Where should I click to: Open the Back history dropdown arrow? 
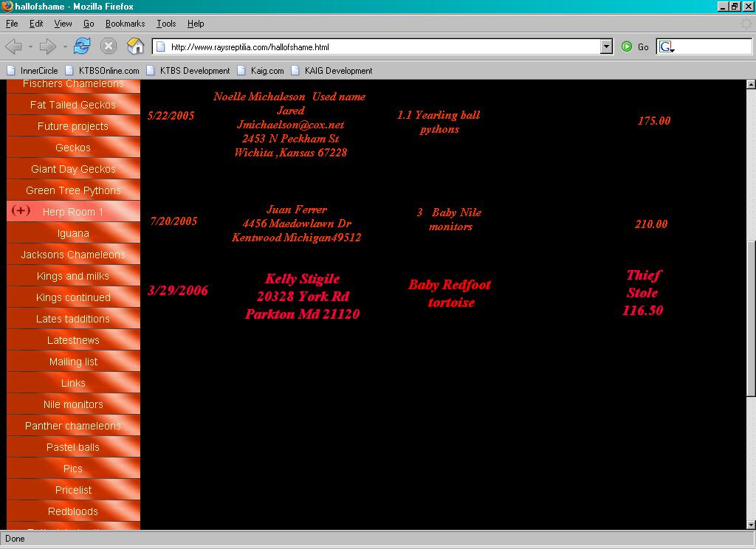pyautogui.click(x=30, y=46)
